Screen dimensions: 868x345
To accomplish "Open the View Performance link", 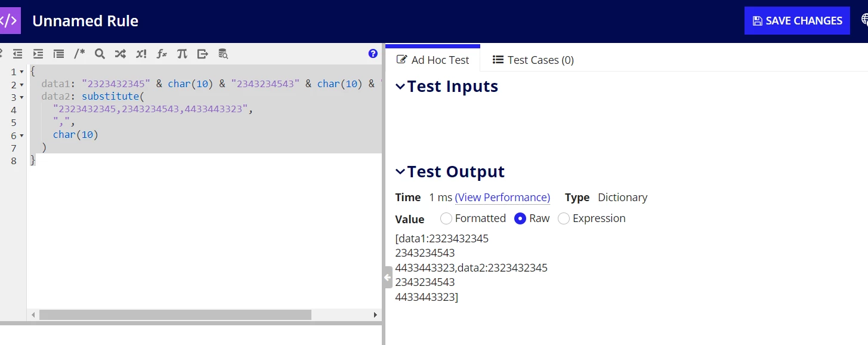I will click(x=502, y=198).
